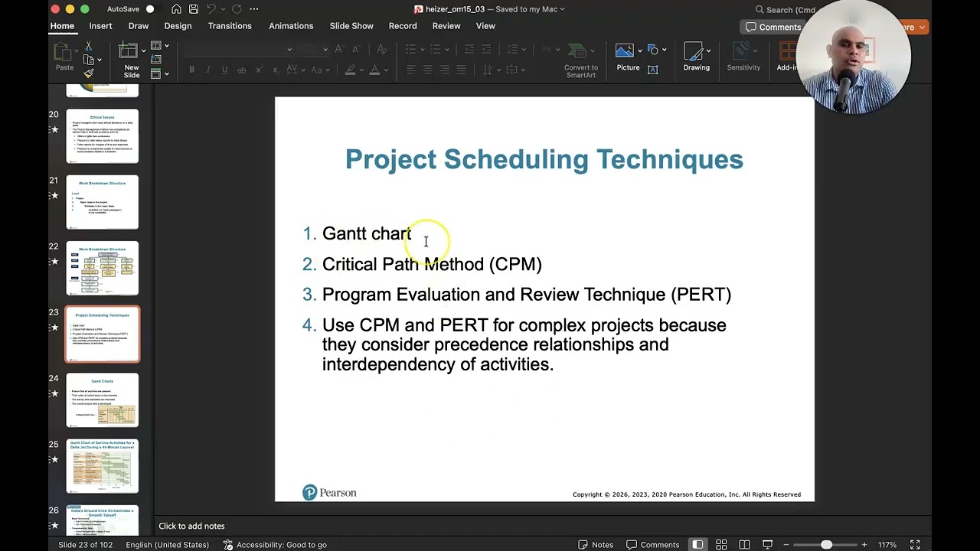The image size is (980, 551).
Task: Open the Draw tab
Action: (x=139, y=26)
